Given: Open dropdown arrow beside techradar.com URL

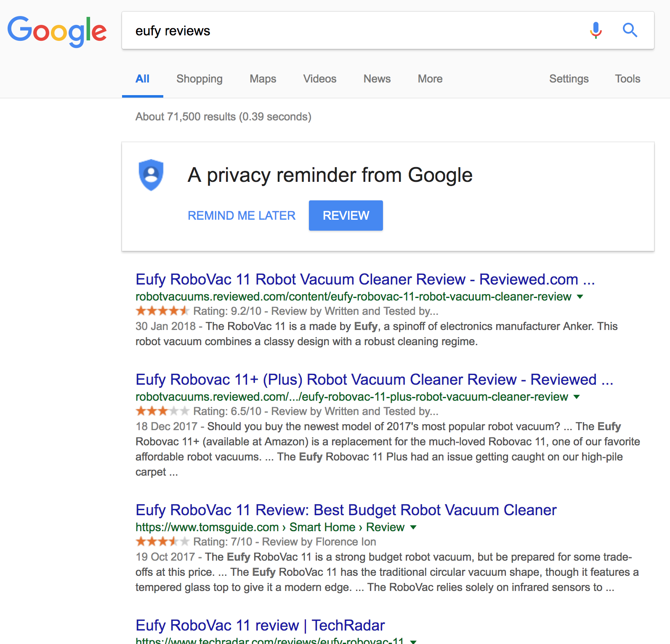Looking at the screenshot, I should (x=413, y=641).
